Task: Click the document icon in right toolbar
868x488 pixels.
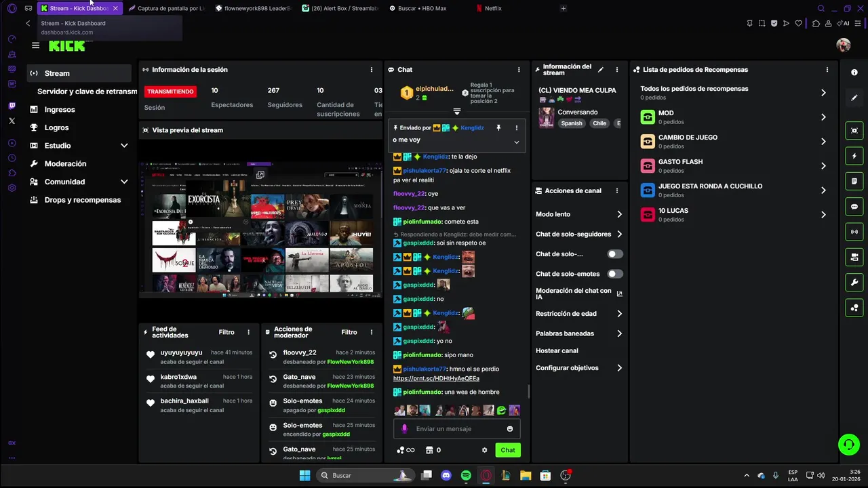Action: [x=854, y=181]
